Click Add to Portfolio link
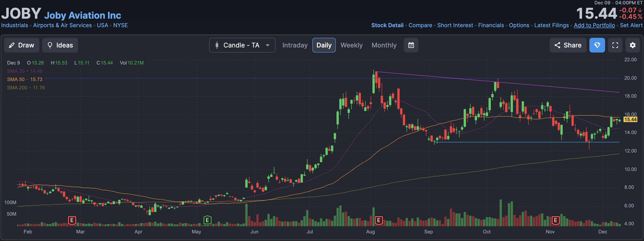 point(594,25)
